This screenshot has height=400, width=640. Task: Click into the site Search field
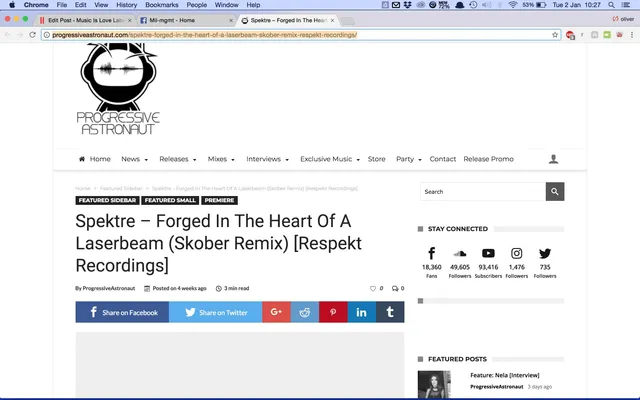(483, 191)
